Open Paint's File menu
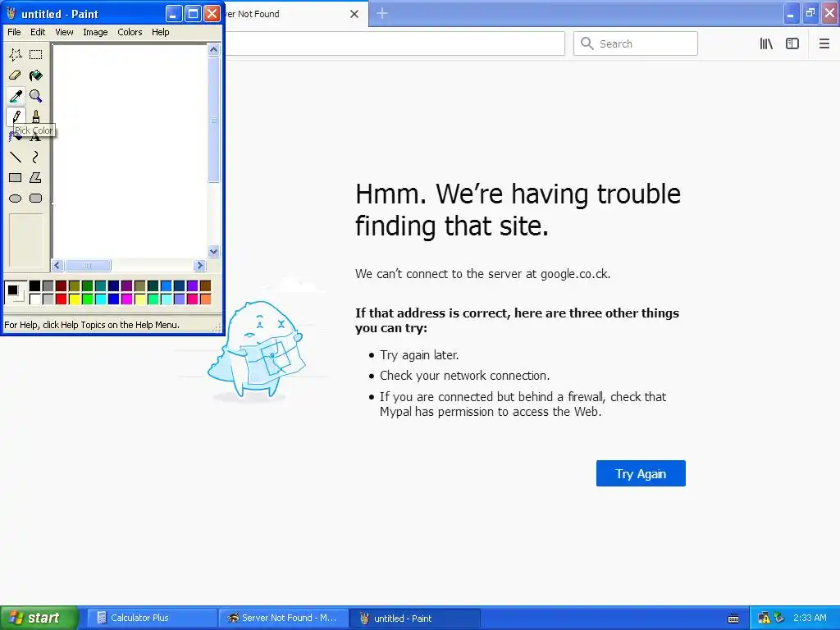 tap(15, 32)
